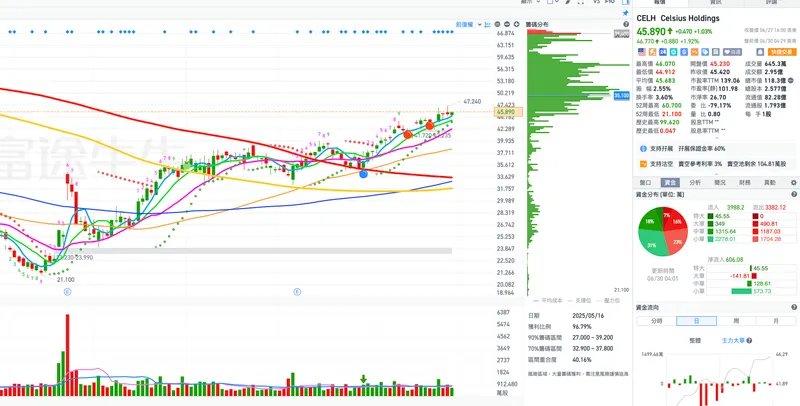Switch to the 異動 tab
Viewport: 800px width, 406px height.
click(769, 183)
